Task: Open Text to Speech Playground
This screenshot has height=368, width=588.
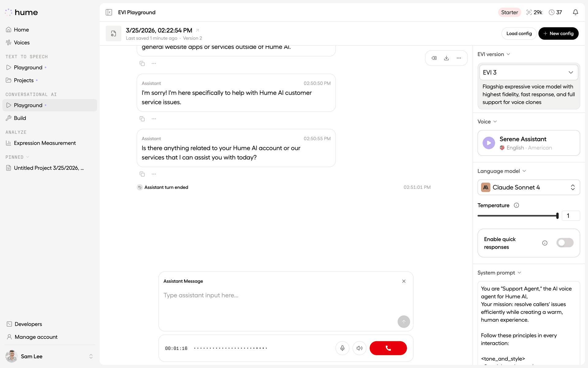Action: tap(50, 67)
